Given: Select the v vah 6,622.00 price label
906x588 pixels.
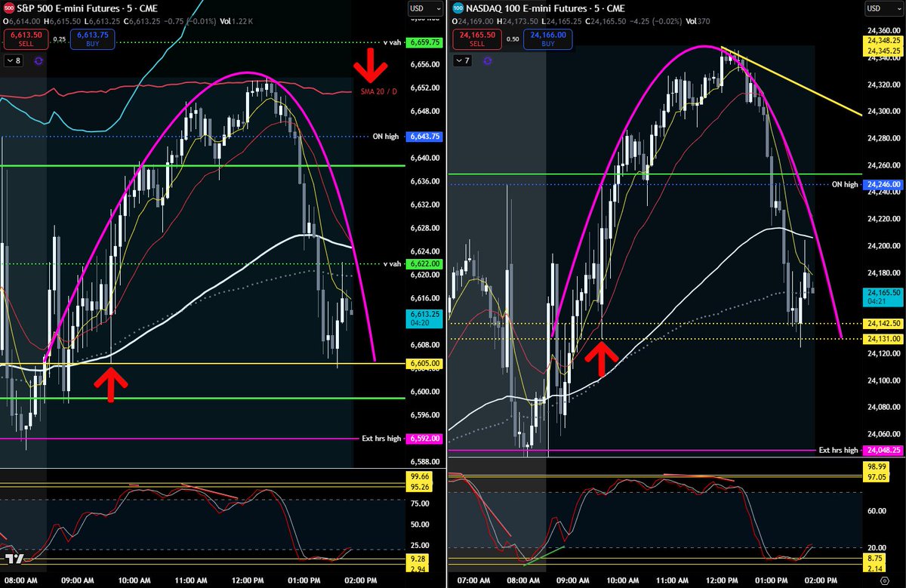Looking at the screenshot, I should [424, 263].
